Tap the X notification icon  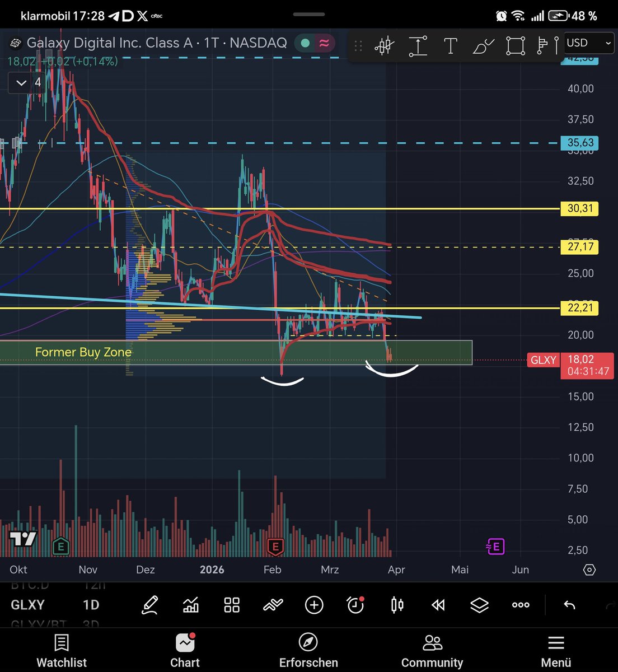pyautogui.click(x=142, y=16)
